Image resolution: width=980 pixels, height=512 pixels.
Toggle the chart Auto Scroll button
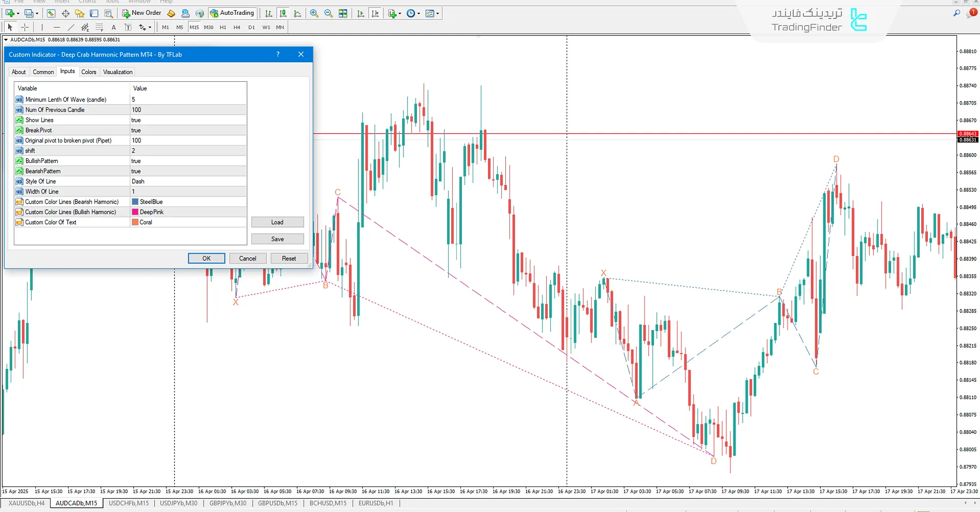pyautogui.click(x=361, y=14)
